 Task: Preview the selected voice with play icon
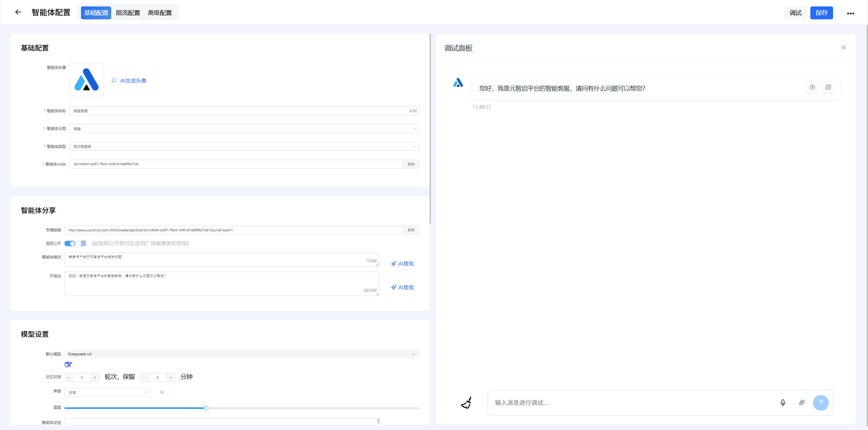[x=162, y=392]
